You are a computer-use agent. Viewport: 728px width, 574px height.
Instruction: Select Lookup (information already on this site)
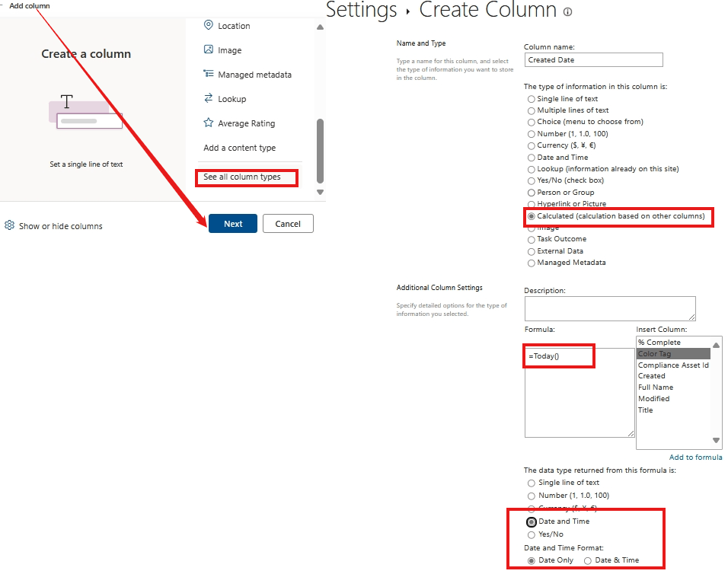[531, 169]
